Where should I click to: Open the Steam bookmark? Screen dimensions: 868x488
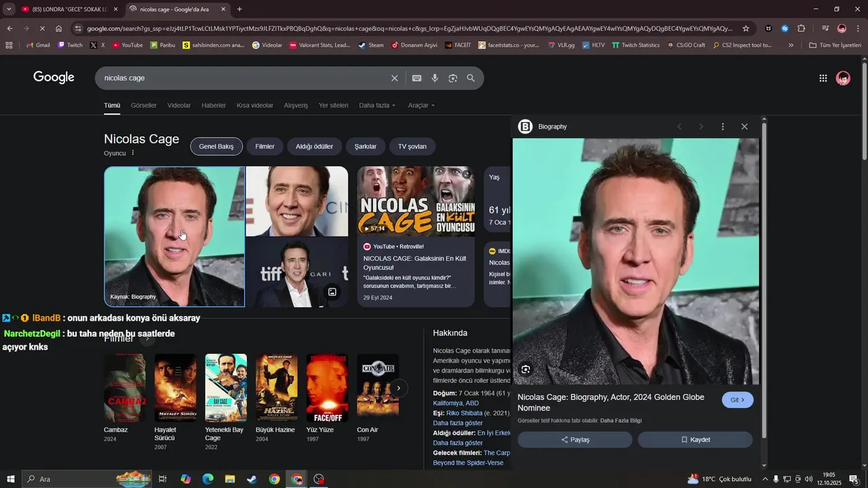(x=372, y=45)
